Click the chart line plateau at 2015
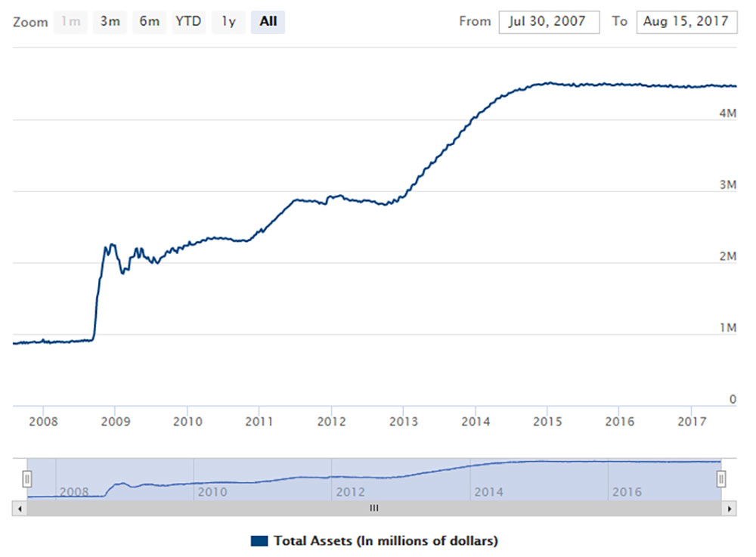Screen dimensions: 756x557 tap(548, 83)
